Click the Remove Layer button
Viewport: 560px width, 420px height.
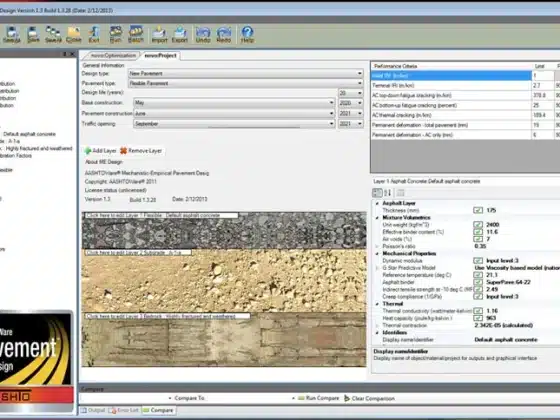point(141,151)
